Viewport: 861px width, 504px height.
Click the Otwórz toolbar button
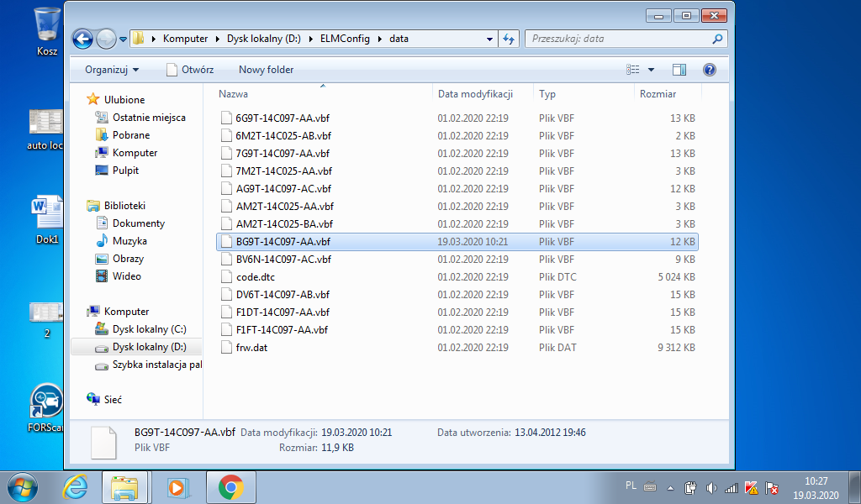(x=190, y=70)
